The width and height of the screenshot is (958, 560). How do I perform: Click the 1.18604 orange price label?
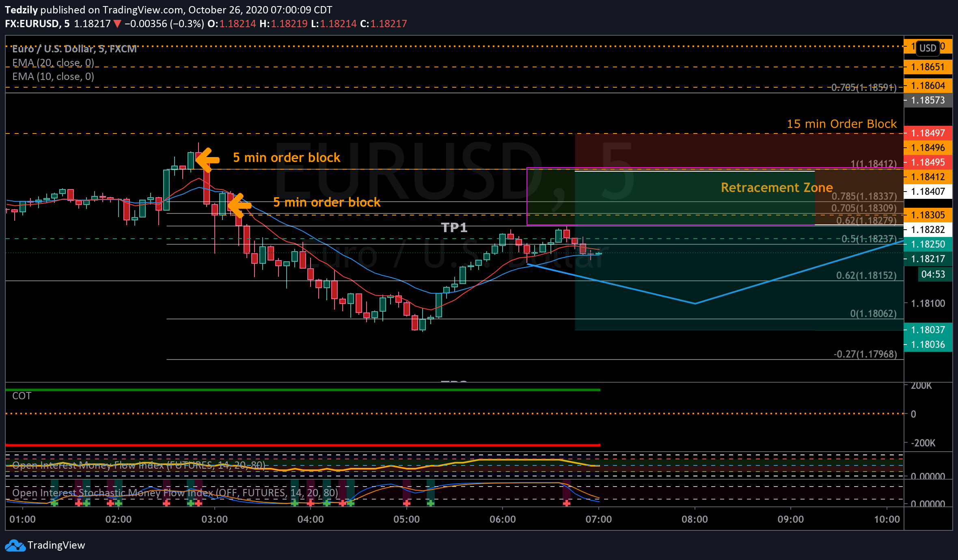tap(928, 86)
